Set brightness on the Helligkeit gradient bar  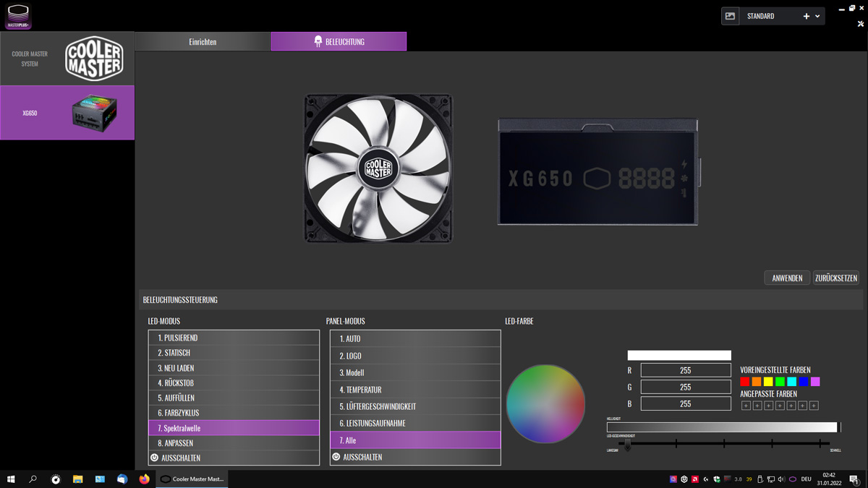pyautogui.click(x=722, y=427)
